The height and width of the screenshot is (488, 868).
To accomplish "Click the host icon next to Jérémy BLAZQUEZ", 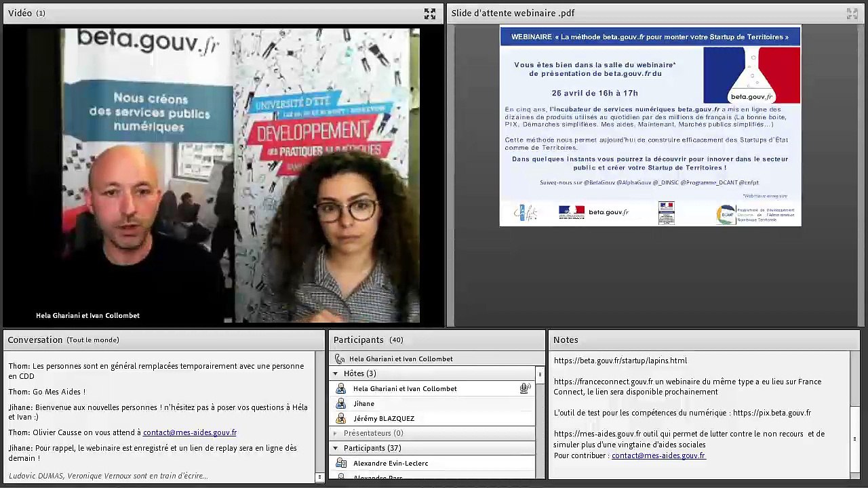I will click(x=341, y=418).
